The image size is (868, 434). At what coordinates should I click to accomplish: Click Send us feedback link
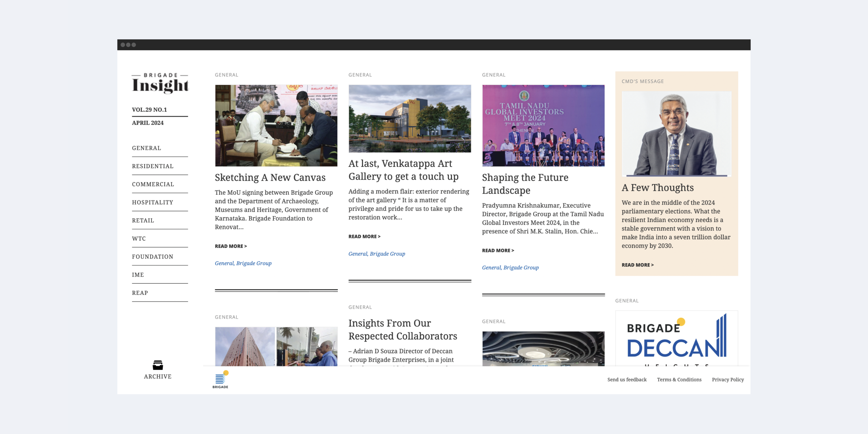click(x=627, y=379)
